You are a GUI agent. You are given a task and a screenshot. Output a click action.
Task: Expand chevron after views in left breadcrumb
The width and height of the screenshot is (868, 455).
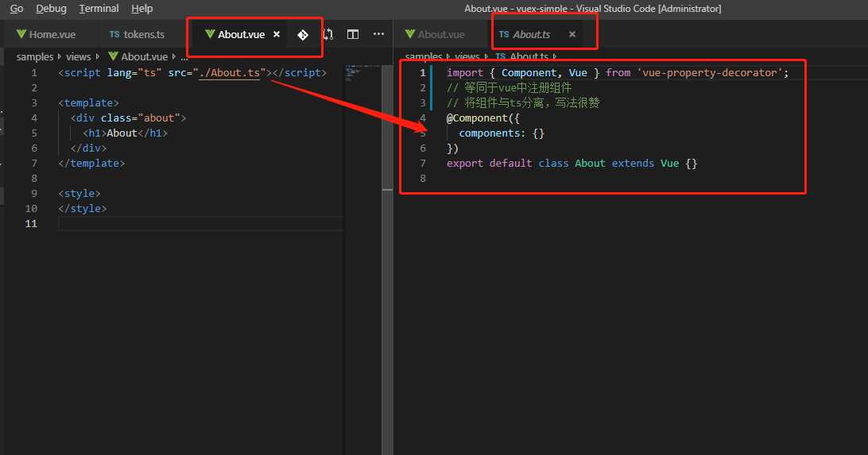click(98, 56)
